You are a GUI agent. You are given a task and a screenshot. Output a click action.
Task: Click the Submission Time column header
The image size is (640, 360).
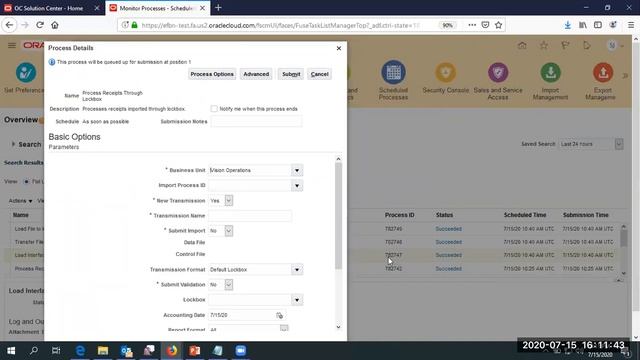point(585,215)
